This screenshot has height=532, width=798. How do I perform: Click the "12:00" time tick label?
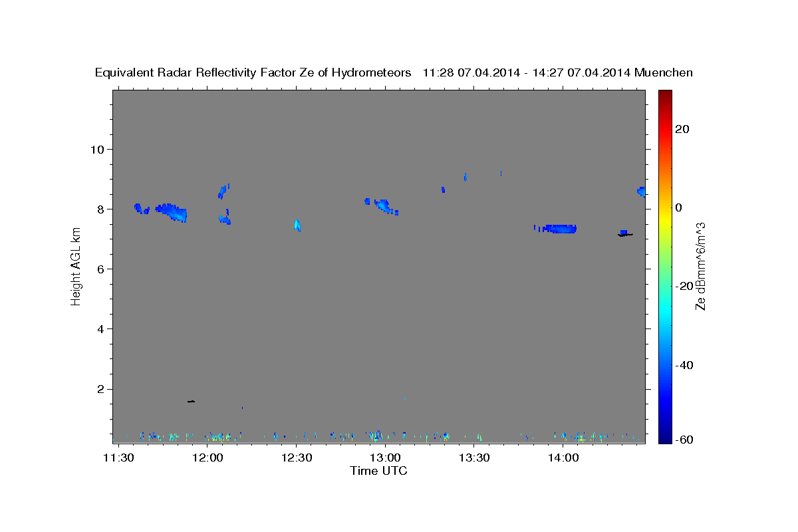pos(209,458)
